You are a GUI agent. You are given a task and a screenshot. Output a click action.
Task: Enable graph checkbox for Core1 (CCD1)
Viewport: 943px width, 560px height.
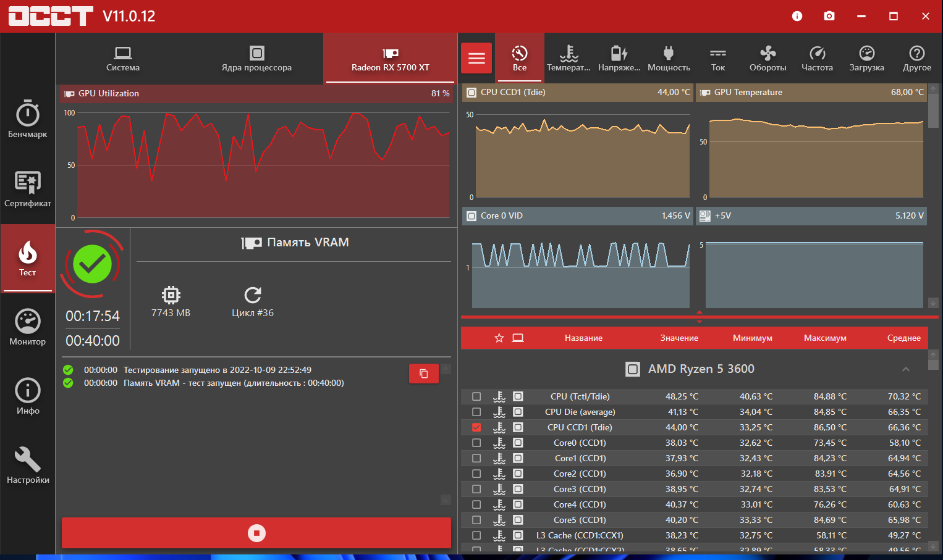tap(476, 458)
